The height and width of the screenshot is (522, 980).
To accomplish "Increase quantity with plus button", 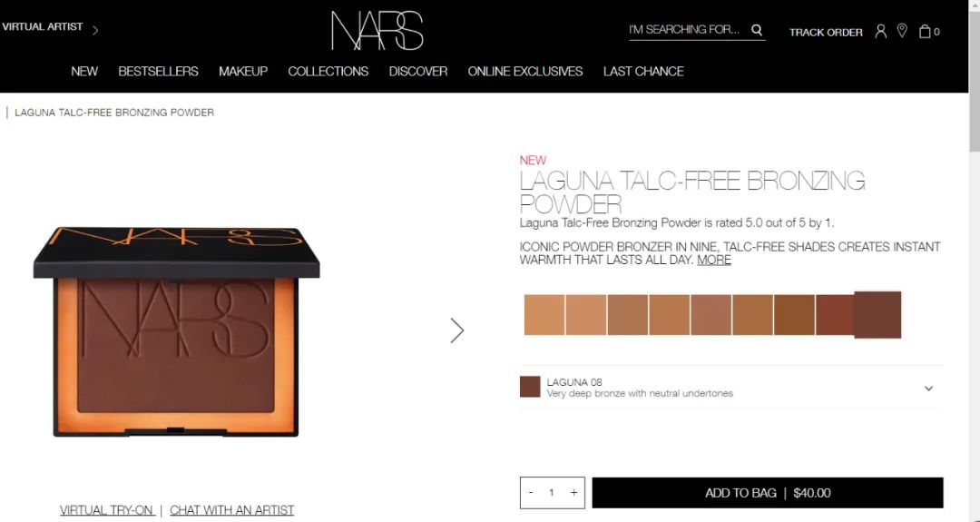I will pos(573,493).
